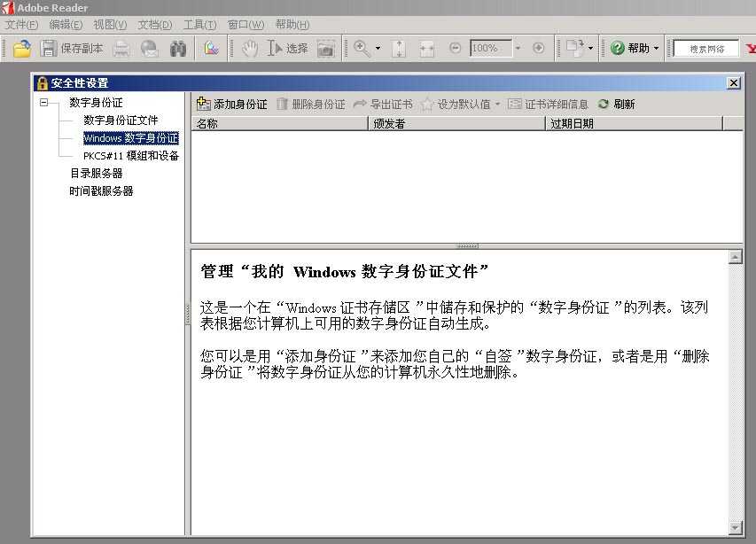Image resolution: width=756 pixels, height=544 pixels.
Task: Click the printer icon in toolbar
Action: [x=121, y=48]
